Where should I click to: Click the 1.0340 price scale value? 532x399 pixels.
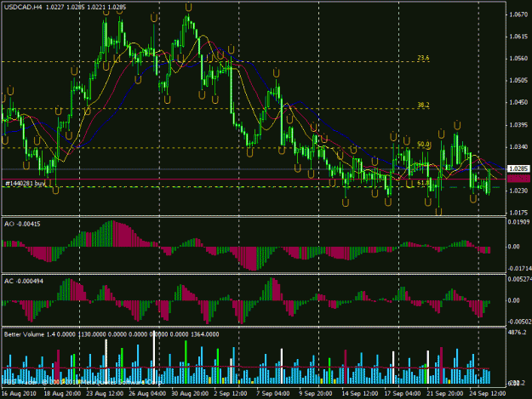click(518, 147)
